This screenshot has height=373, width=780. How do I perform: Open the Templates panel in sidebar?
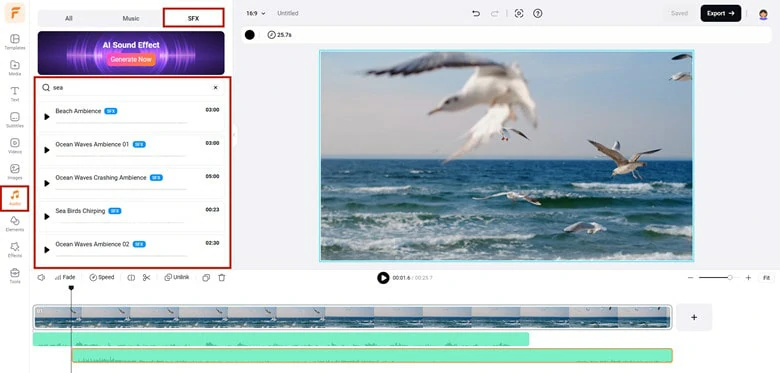[15, 42]
